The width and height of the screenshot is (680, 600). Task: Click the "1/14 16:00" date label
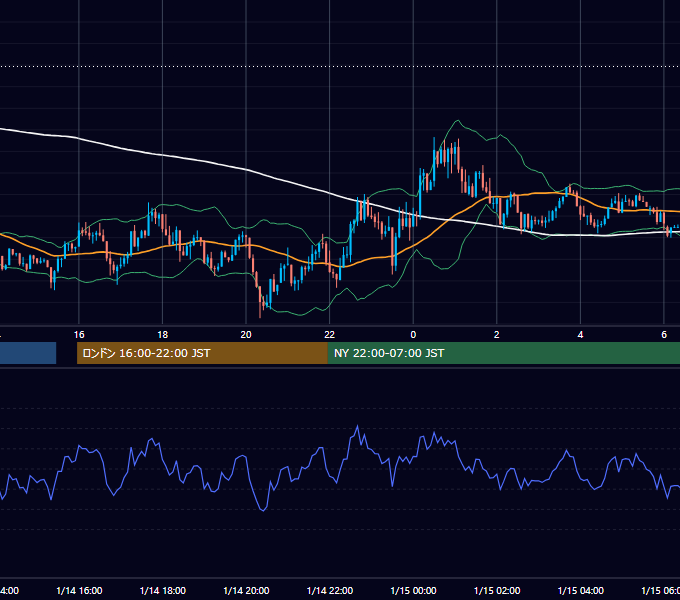pos(79,590)
